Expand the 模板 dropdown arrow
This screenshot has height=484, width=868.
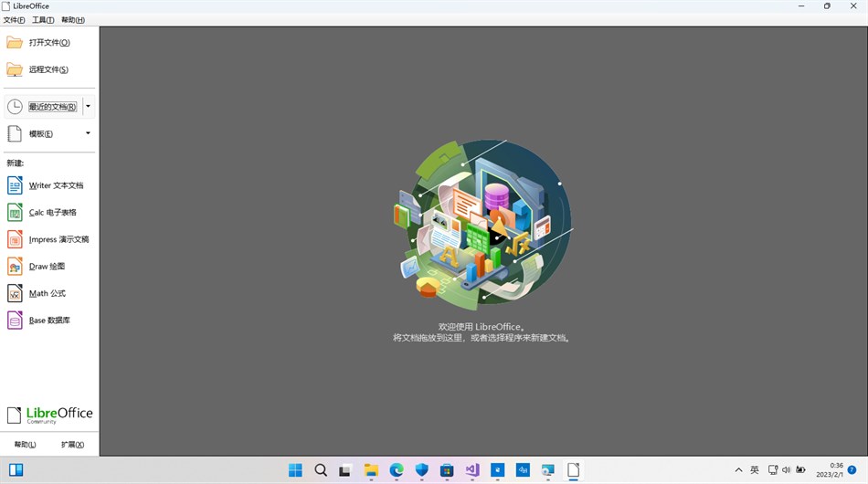[x=88, y=133]
